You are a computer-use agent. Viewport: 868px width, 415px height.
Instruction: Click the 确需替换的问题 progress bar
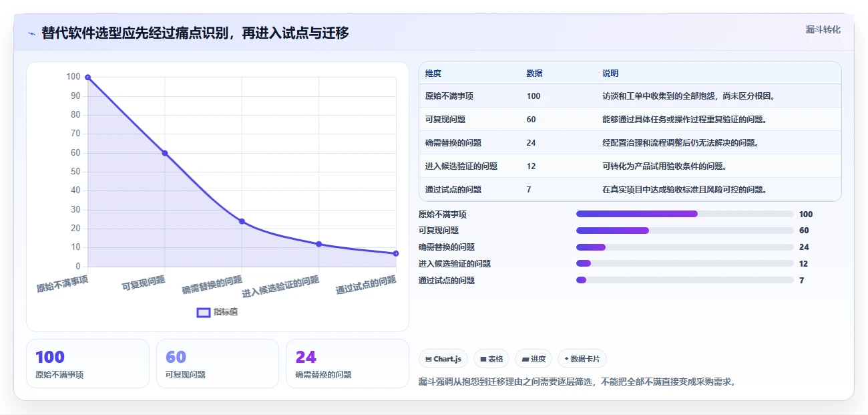[685, 247]
